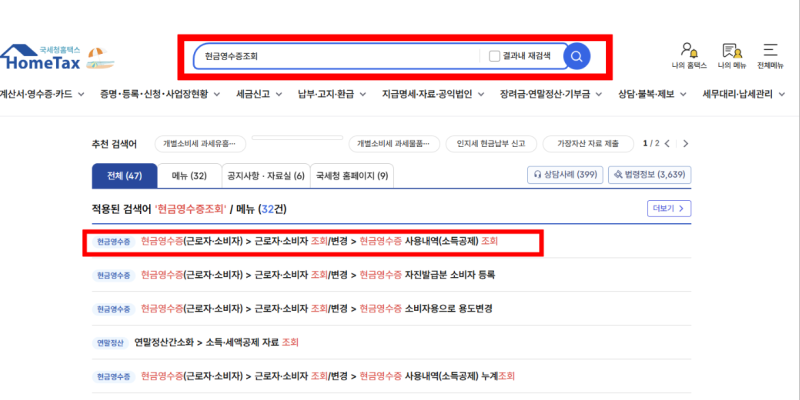Screen dimensions: 800x400
Task: Expand the 증명·등록·신청·사업장현황 menu
Action: point(160,94)
